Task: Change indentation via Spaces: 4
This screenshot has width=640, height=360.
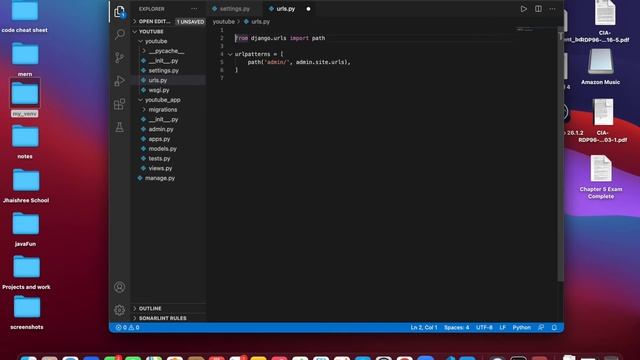Action: coord(456,327)
